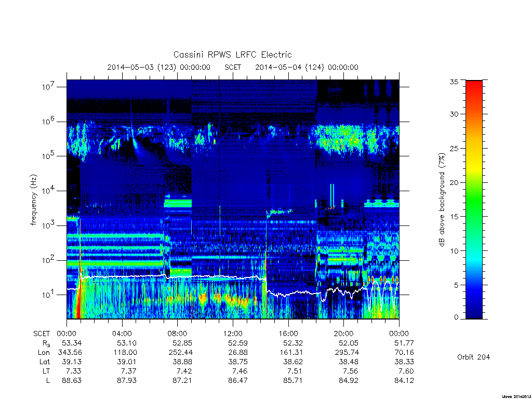This screenshot has height=399, width=532.
Task: Click the 'Lat' row label
Action: [x=45, y=362]
